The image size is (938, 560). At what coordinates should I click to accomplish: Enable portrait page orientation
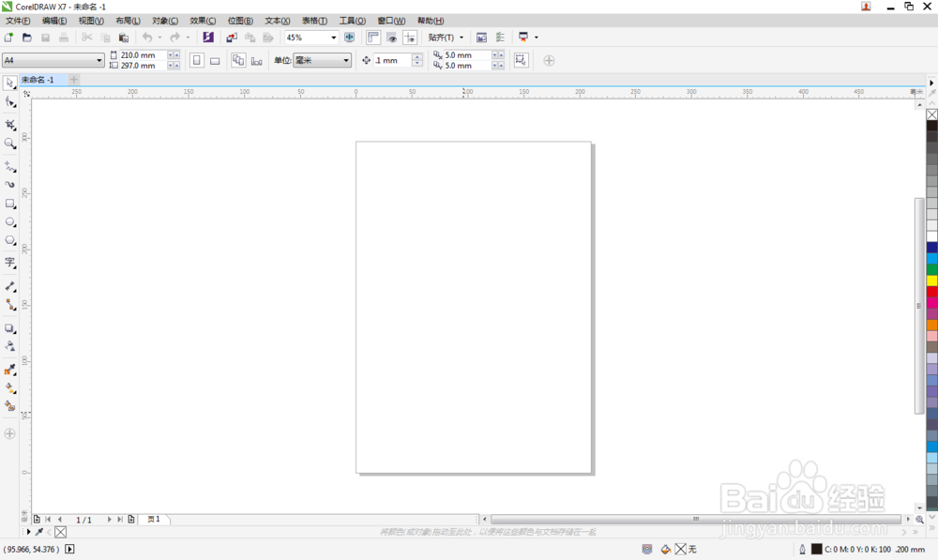[196, 60]
